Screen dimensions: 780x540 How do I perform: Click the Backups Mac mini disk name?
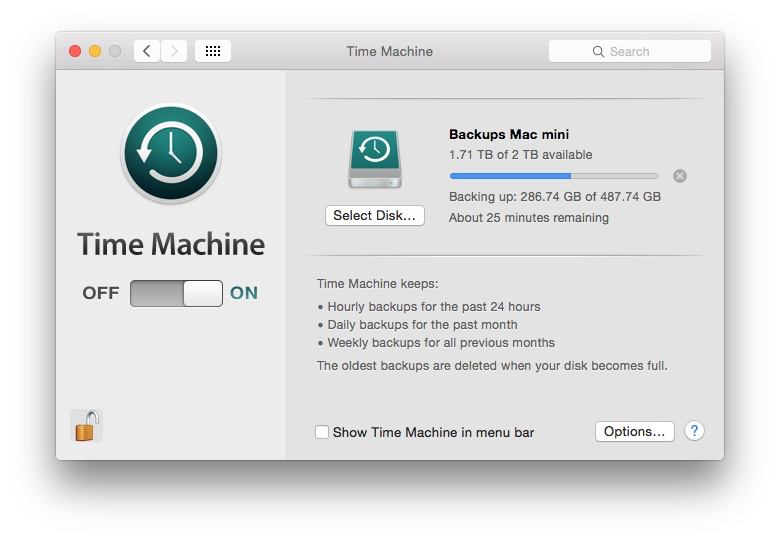pyautogui.click(x=509, y=134)
